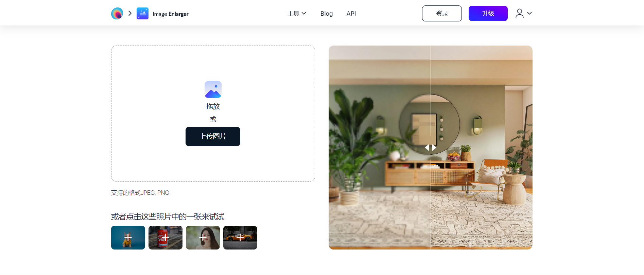Click the colorful circular brand logo
644x275 pixels.
[117, 14]
